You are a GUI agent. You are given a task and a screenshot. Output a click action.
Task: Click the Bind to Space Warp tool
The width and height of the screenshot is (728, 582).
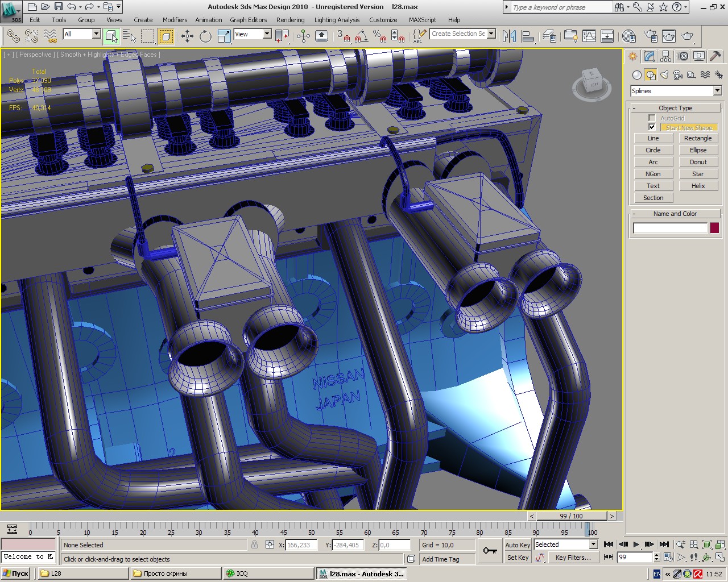click(50, 36)
